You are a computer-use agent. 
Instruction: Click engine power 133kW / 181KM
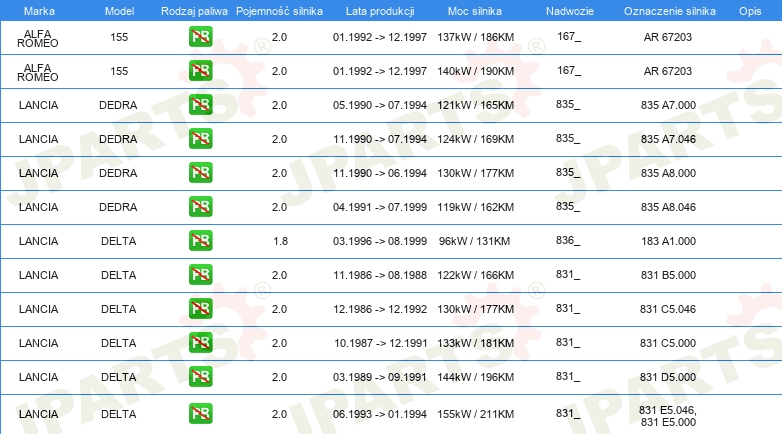coord(476,342)
